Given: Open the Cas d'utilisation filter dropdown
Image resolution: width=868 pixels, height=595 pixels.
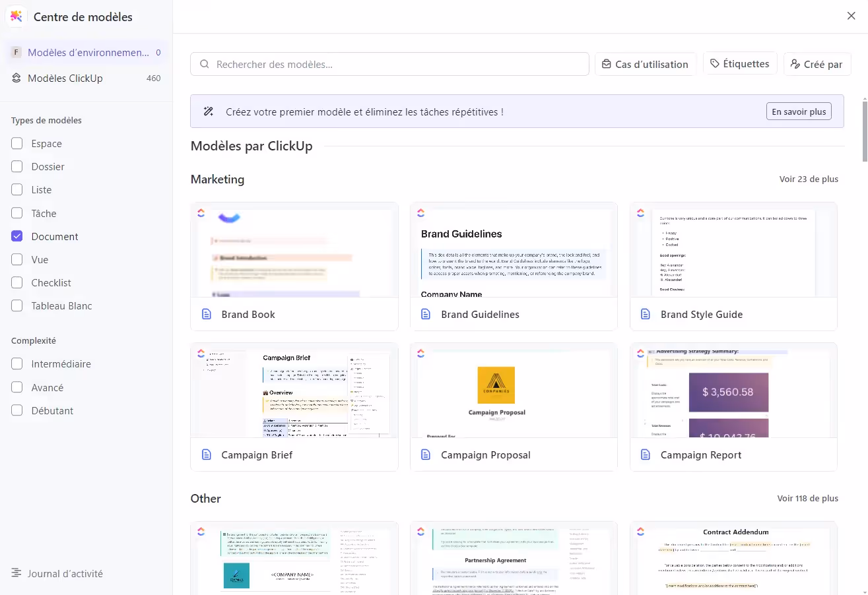Looking at the screenshot, I should click(x=645, y=65).
